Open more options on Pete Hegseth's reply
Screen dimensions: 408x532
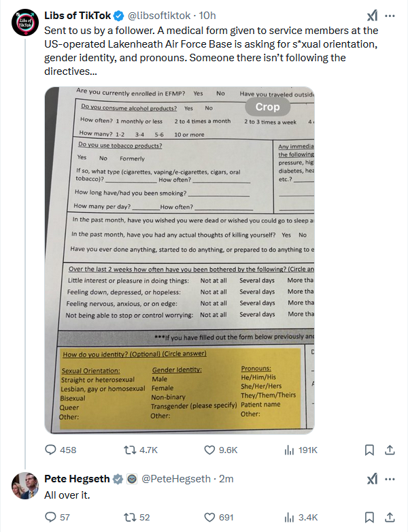click(x=390, y=479)
